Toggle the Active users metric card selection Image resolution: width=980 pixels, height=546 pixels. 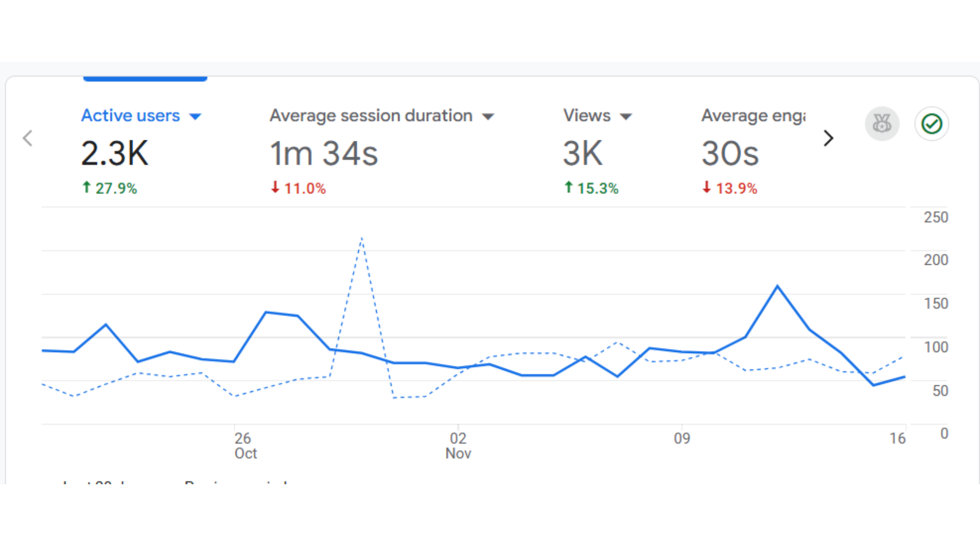[x=131, y=116]
